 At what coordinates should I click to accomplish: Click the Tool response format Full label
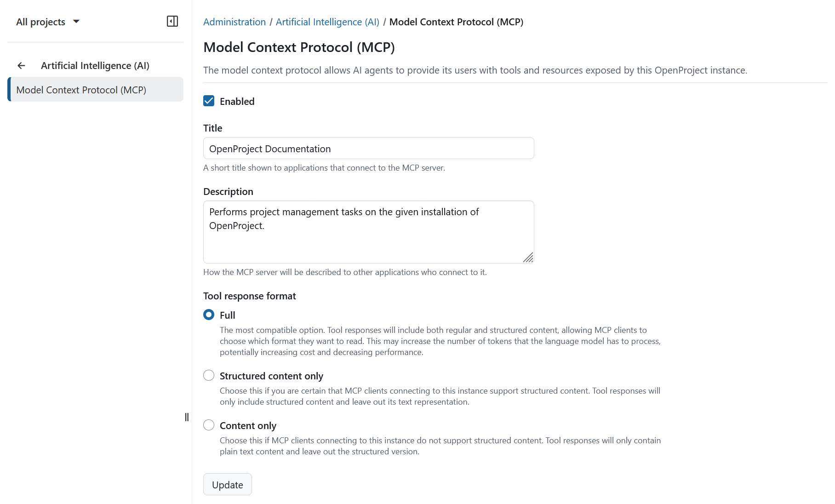(x=227, y=315)
